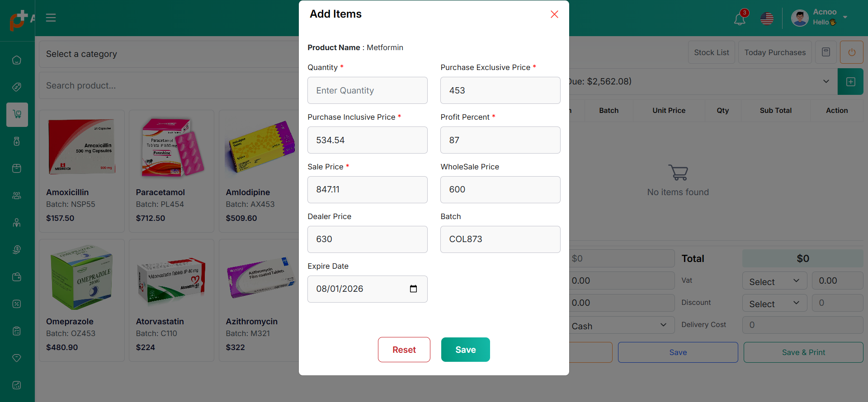The height and width of the screenshot is (402, 868).
Task: Click the US flag language icon
Action: tap(767, 19)
